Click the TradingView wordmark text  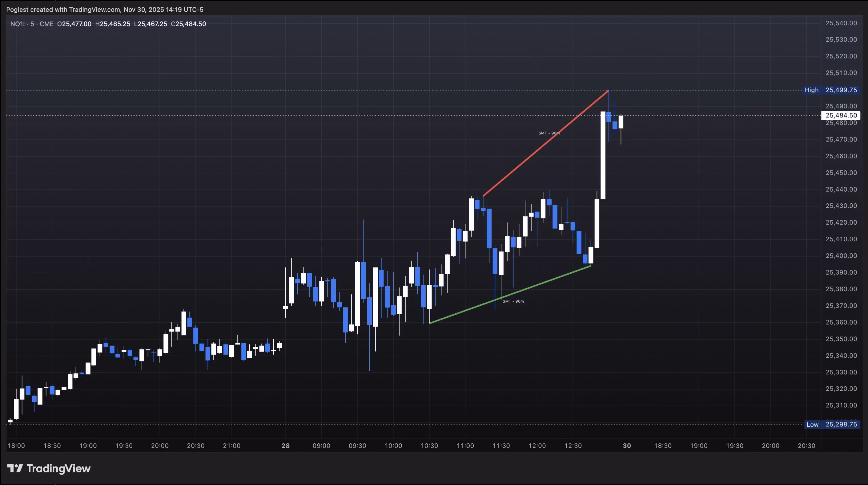pyautogui.click(x=58, y=468)
